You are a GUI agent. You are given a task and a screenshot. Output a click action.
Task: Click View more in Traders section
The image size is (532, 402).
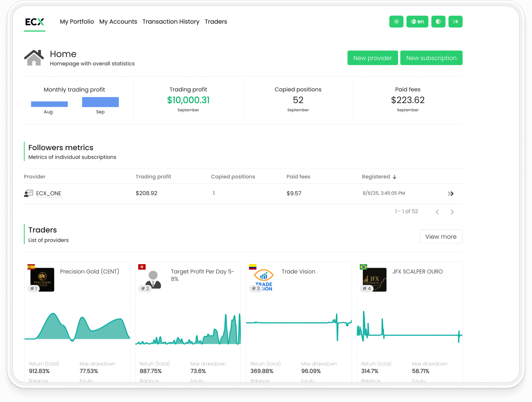pos(441,237)
